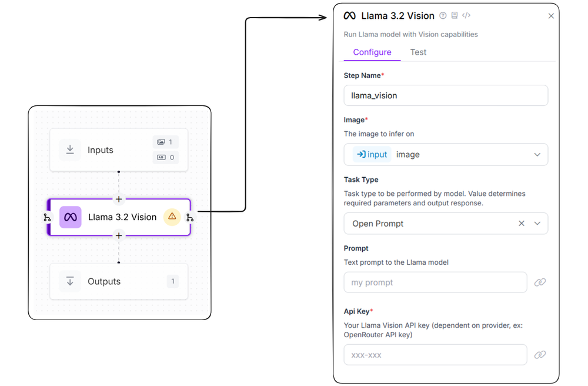The image size is (588, 386).
Task: Click the chain link icon beside the Api Key field
Action: tap(540, 354)
